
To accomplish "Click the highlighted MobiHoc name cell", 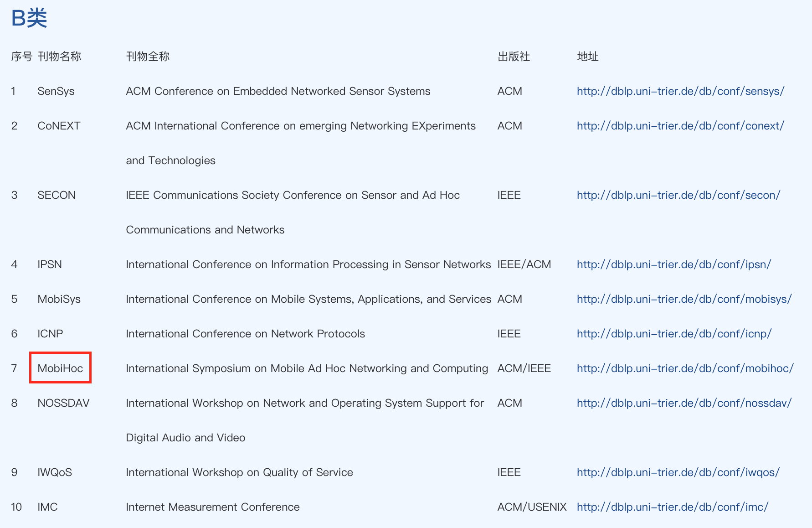I will (60, 368).
